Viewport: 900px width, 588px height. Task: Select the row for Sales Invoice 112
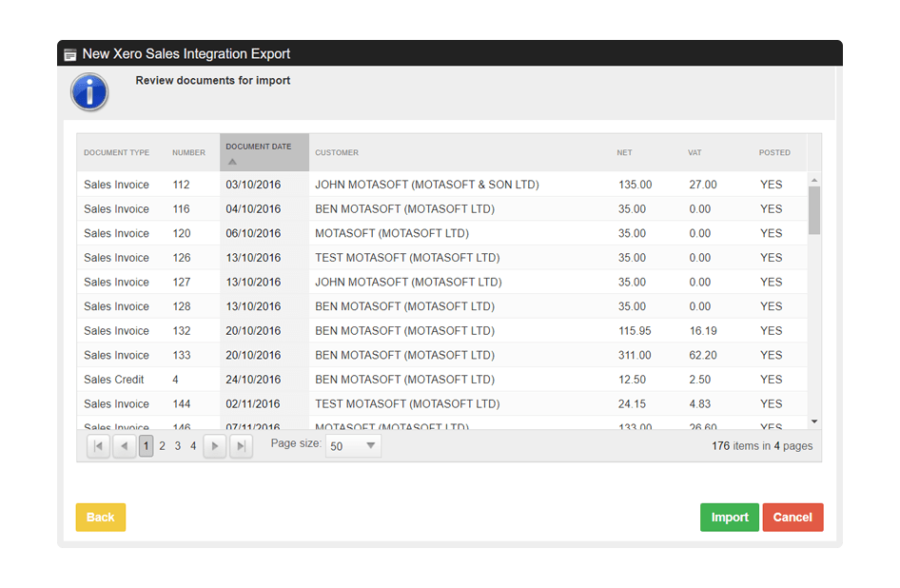[442, 185]
